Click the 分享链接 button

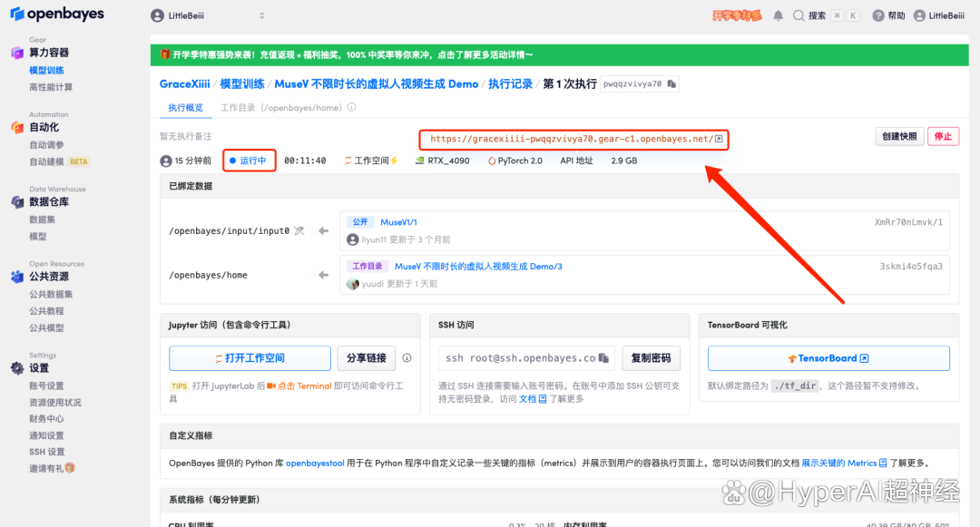click(367, 358)
